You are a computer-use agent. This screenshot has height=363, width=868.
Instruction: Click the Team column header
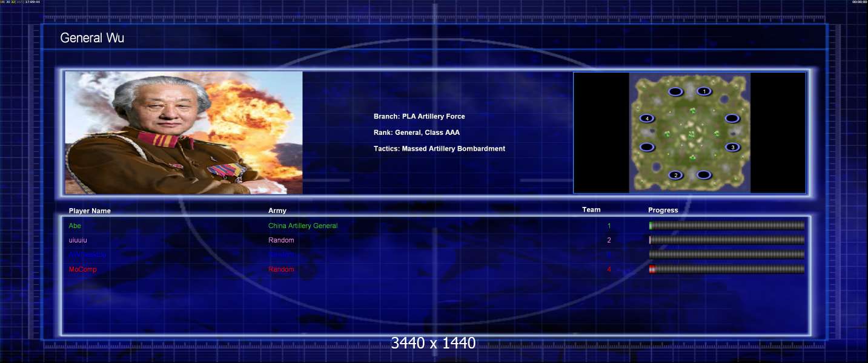[x=591, y=210]
